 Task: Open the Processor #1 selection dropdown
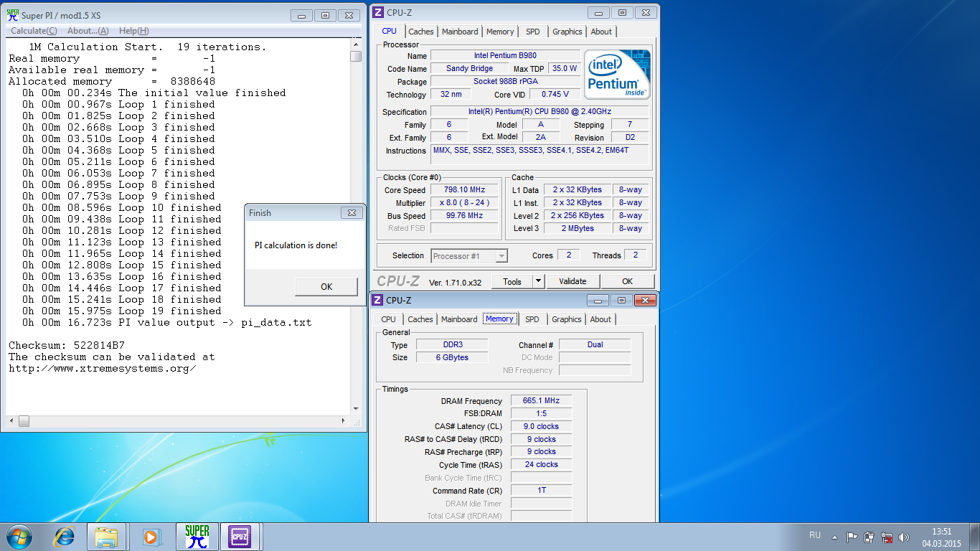469,256
